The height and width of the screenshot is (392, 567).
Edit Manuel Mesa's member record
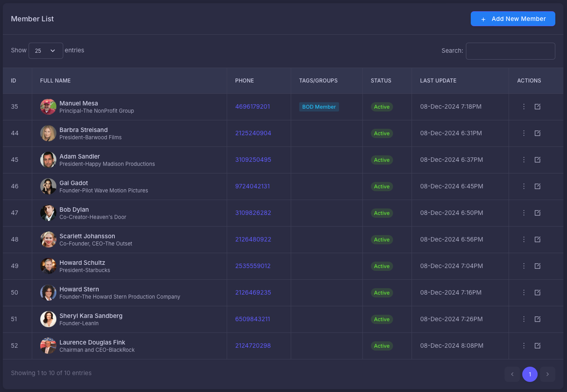point(538,107)
